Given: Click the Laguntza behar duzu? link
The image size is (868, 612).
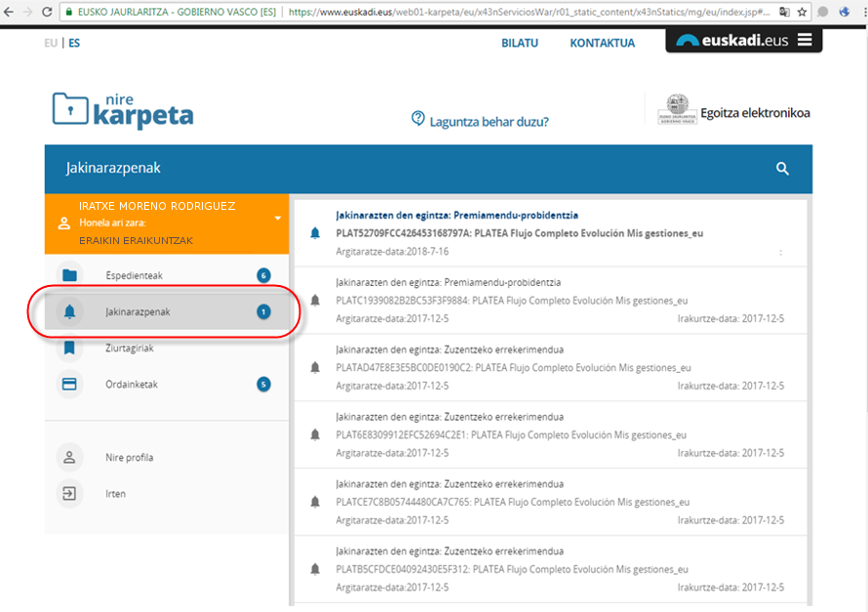Looking at the screenshot, I should 490,122.
